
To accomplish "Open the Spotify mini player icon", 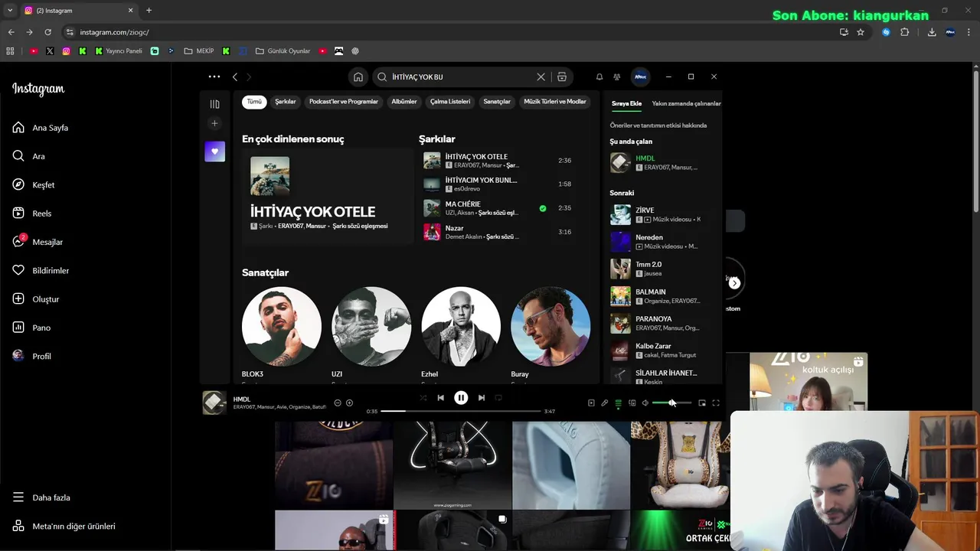I will (x=702, y=403).
